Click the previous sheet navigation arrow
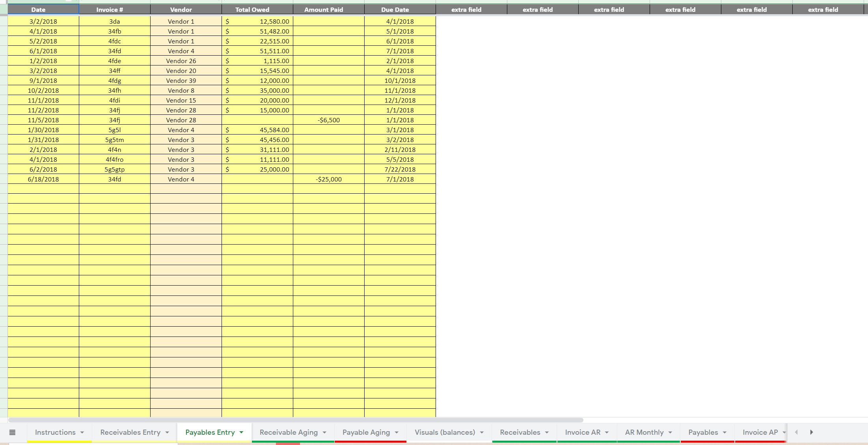The height and width of the screenshot is (445, 868). point(795,432)
